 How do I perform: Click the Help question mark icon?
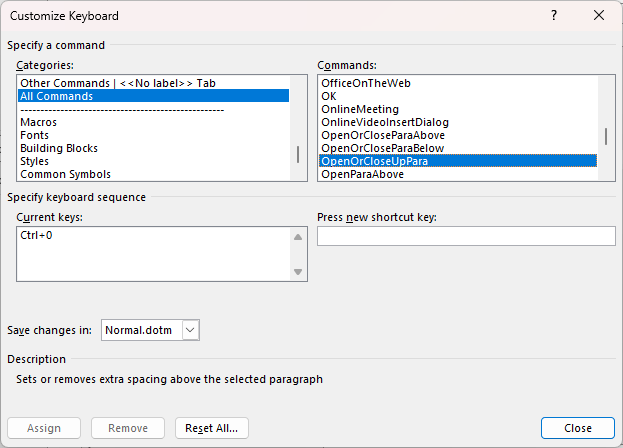[x=554, y=15]
